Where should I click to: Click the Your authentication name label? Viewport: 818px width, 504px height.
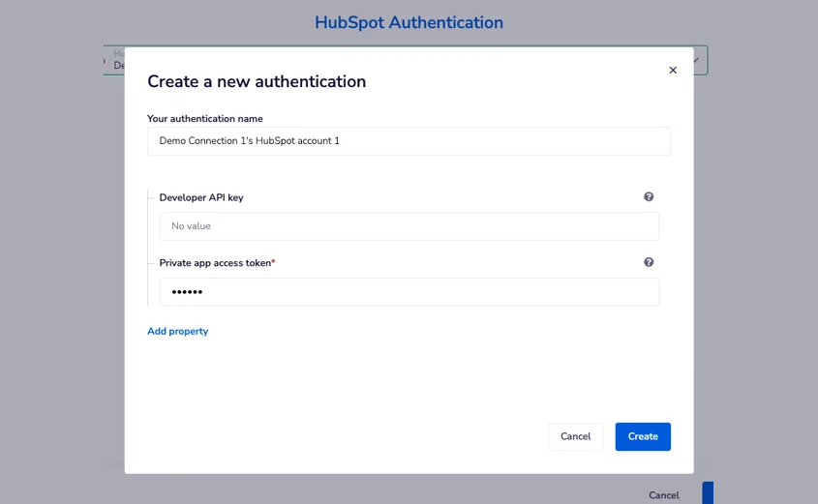pyautogui.click(x=205, y=119)
